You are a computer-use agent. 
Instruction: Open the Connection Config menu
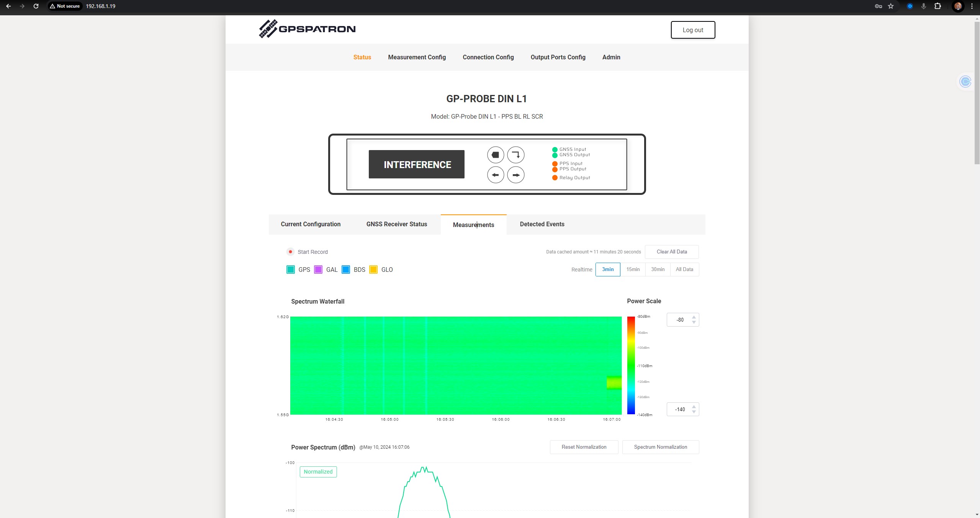pyautogui.click(x=488, y=57)
